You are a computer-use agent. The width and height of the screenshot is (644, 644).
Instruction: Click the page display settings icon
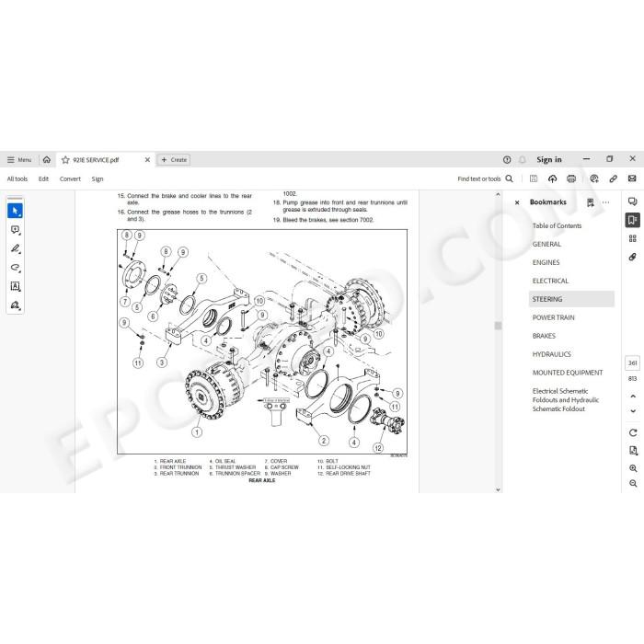(x=633, y=451)
